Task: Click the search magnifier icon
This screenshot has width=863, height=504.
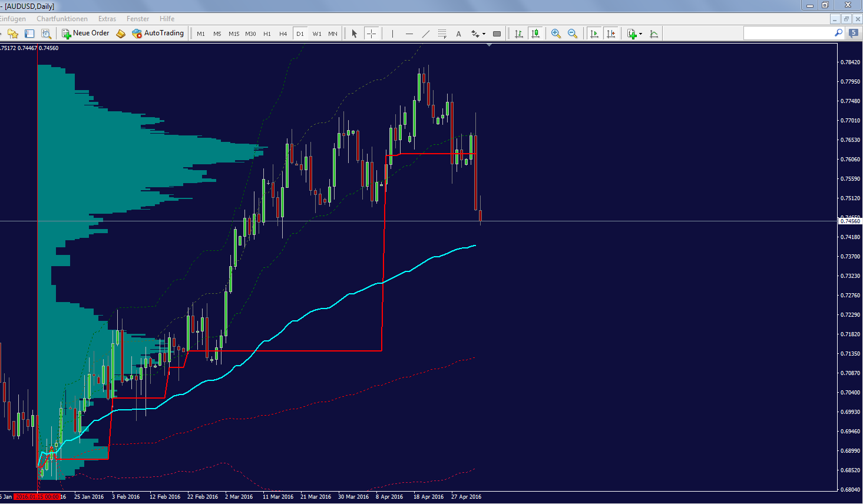Action: click(x=839, y=33)
